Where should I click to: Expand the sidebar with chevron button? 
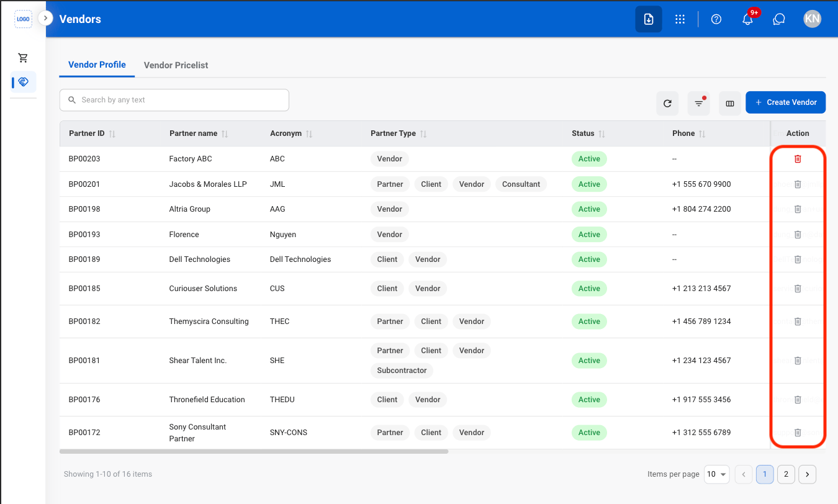click(x=45, y=18)
